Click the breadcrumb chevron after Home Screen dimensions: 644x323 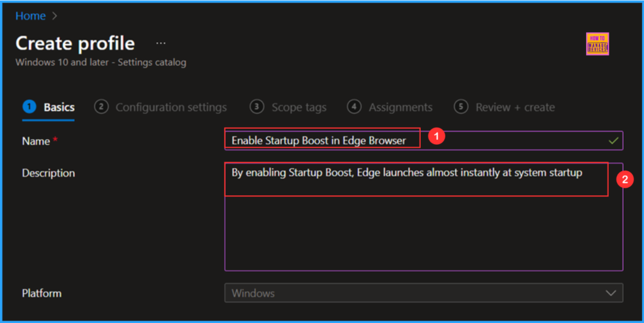click(x=55, y=16)
